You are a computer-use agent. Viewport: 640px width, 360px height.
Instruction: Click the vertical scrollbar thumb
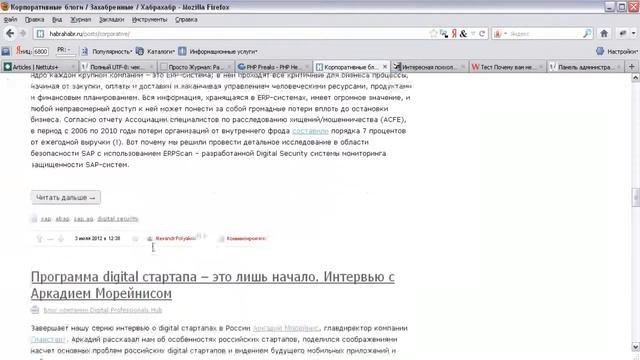click(636, 198)
